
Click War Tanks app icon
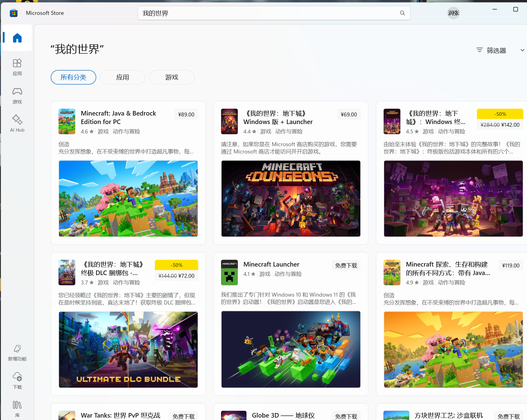pos(67,415)
